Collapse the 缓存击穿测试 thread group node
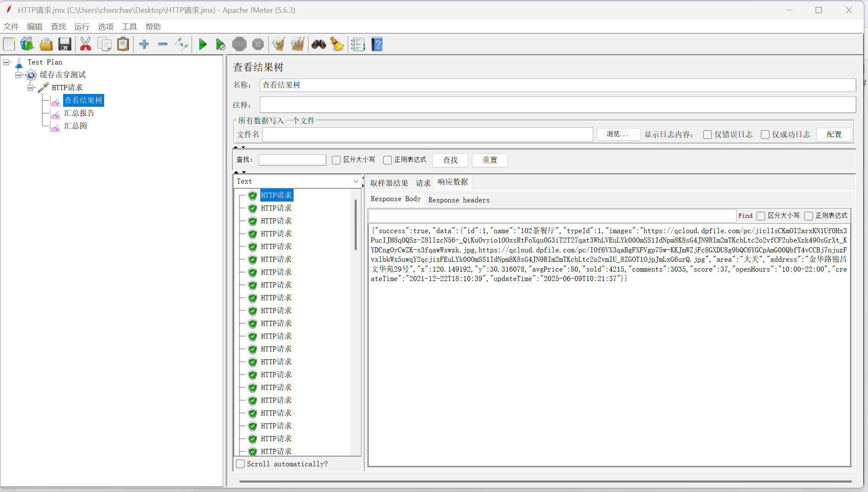Viewport: 868px width, 492px height. 18,75
